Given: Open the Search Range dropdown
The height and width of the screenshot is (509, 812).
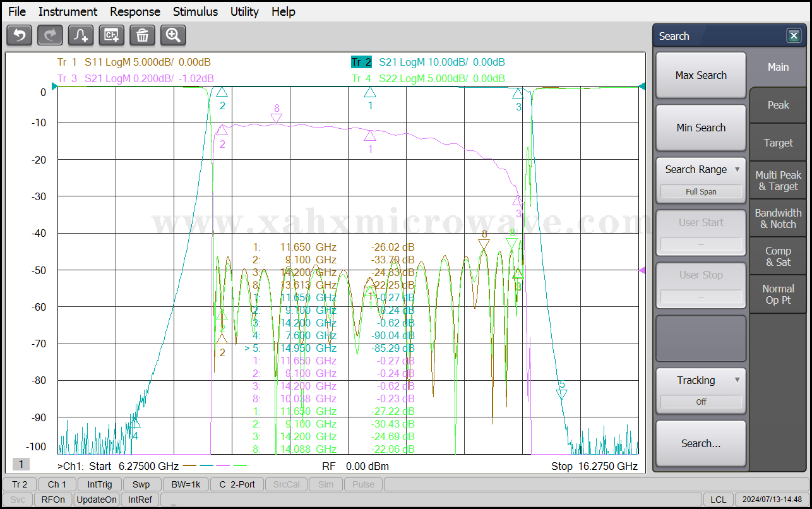Looking at the screenshot, I should [701, 180].
